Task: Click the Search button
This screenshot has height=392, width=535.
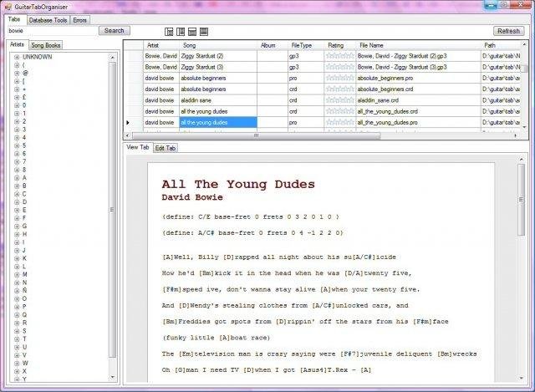Action: point(114,31)
